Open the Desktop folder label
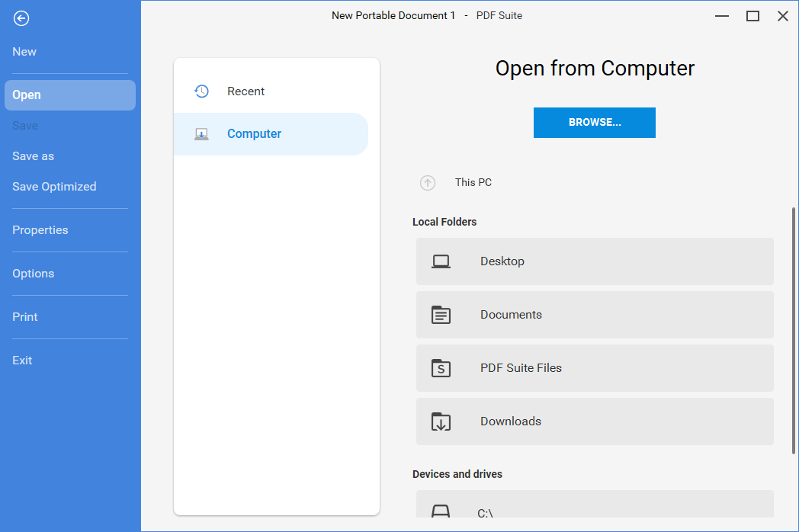 502,261
